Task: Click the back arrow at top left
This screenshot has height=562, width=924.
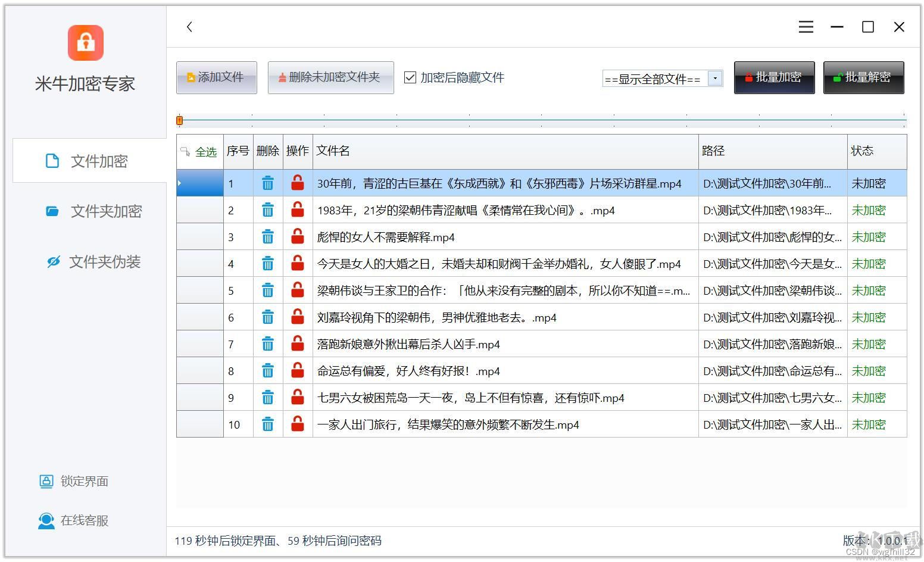Action: 189,27
